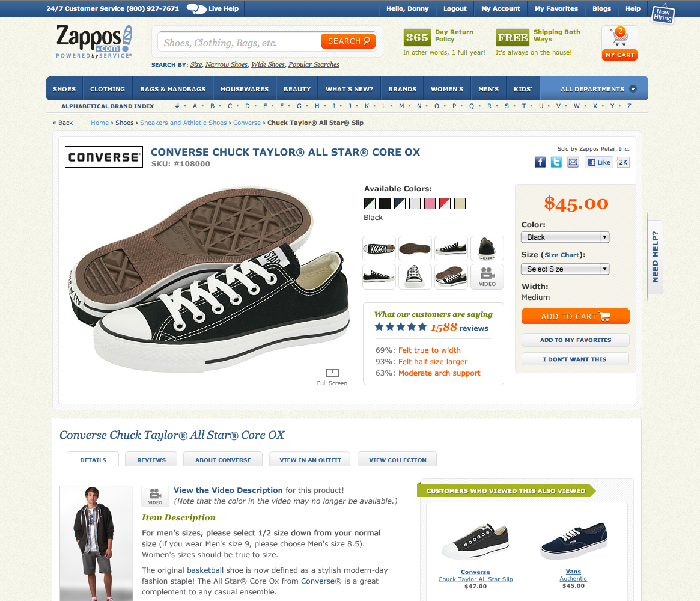
Task: Open the Color dropdown showing Black
Action: (565, 237)
